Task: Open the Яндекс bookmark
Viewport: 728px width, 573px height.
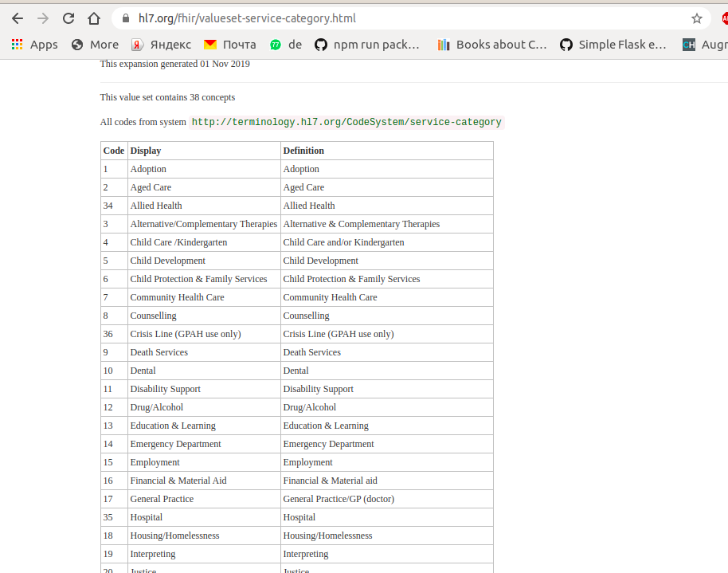Action: point(161,45)
